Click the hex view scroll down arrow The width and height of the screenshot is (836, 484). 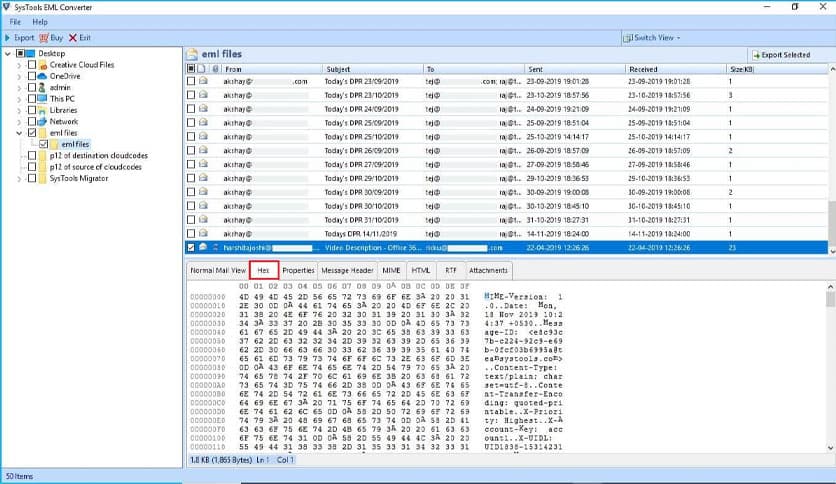point(830,448)
